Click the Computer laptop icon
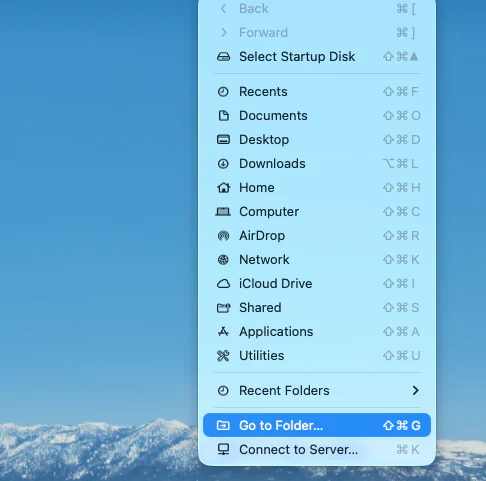Screen dimensions: 486x481 (223, 212)
